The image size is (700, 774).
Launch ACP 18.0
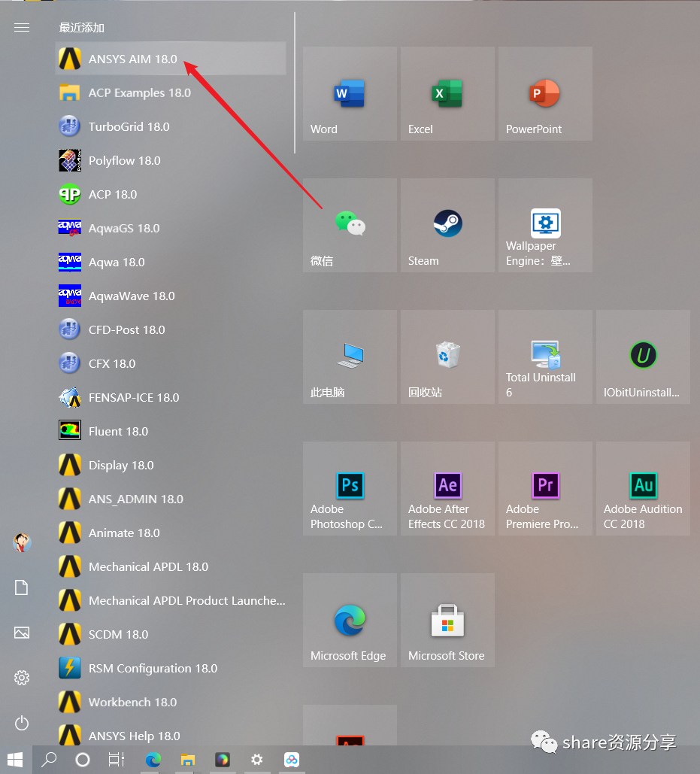(171, 195)
